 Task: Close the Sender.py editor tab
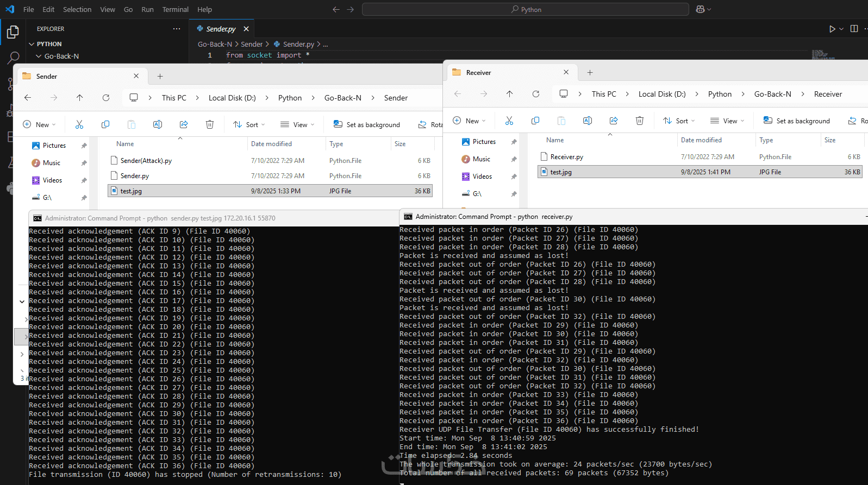(246, 29)
